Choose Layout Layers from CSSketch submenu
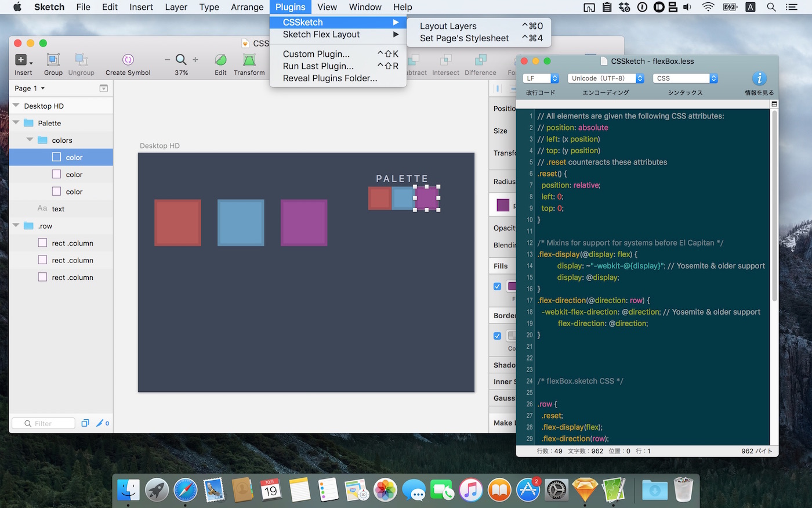This screenshot has width=812, height=508. (448, 26)
